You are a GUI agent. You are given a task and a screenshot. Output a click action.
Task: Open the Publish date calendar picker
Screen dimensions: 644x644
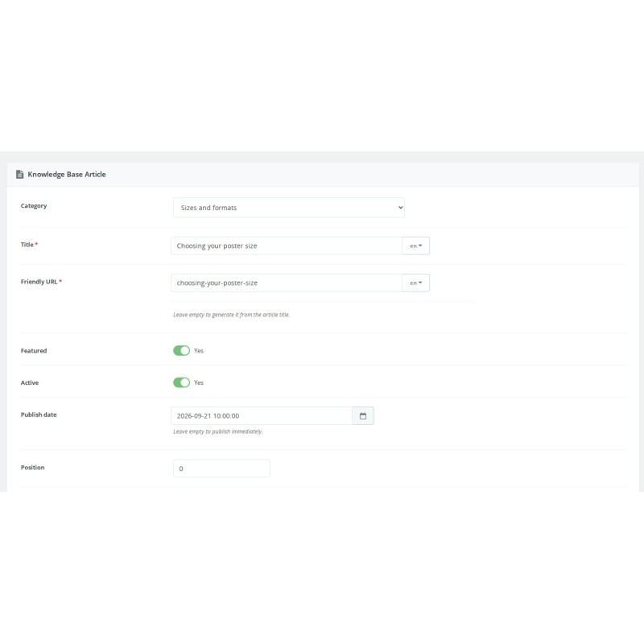(x=363, y=415)
